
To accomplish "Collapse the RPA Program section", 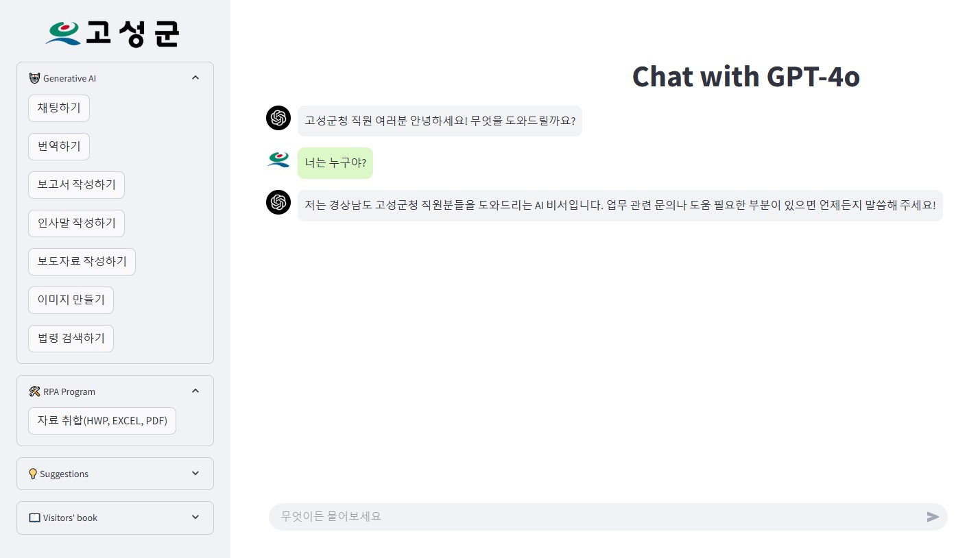I will tap(195, 391).
